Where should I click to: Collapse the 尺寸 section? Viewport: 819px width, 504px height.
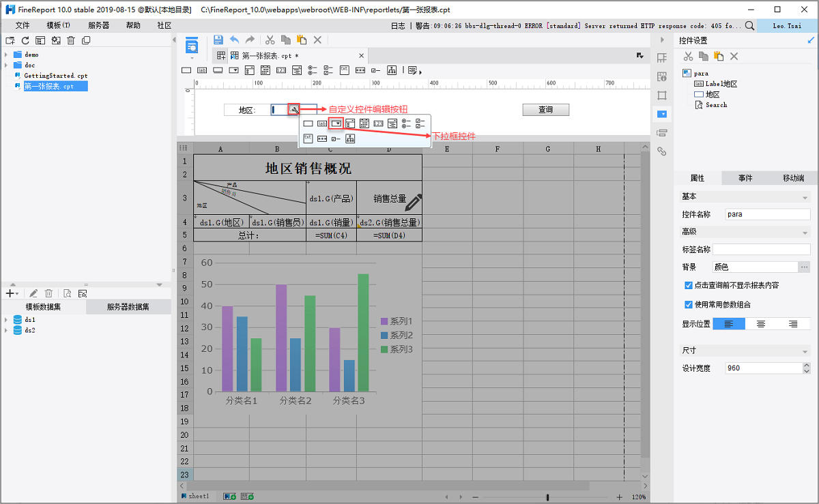tap(806, 351)
